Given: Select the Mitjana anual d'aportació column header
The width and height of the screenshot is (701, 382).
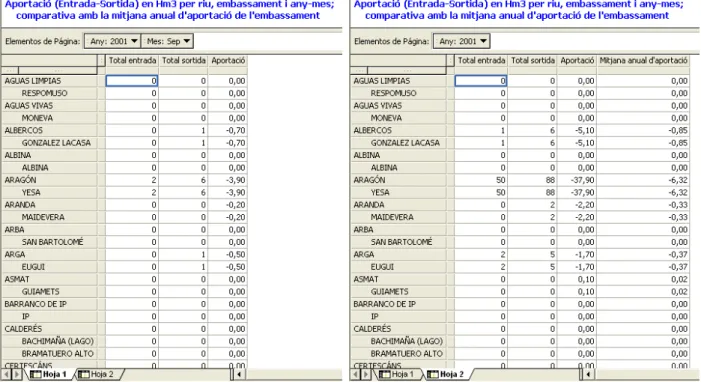Looking at the screenshot, I should [x=643, y=60].
